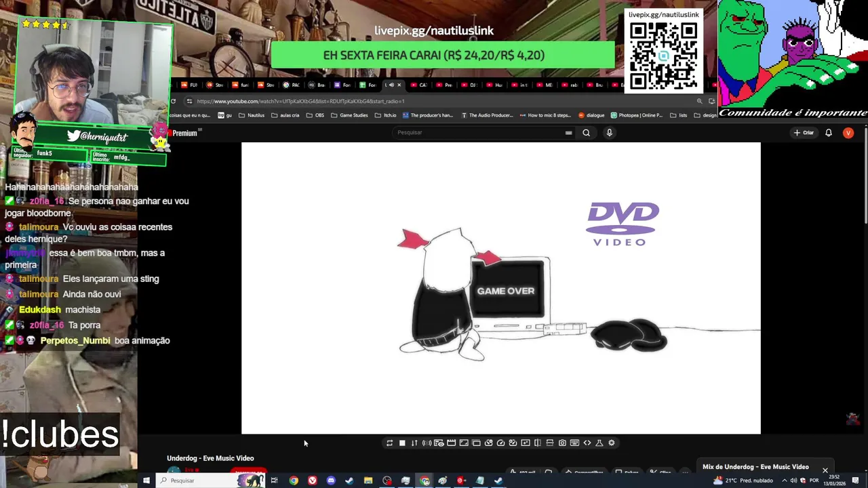Click the first gauge icon in toolbar
The image size is (868, 488).
[x=488, y=443]
